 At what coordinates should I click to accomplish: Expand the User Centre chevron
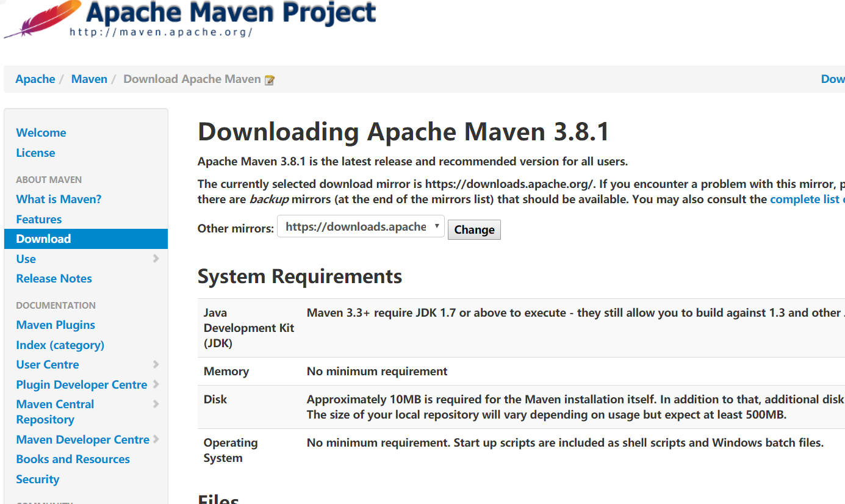pyautogui.click(x=156, y=364)
